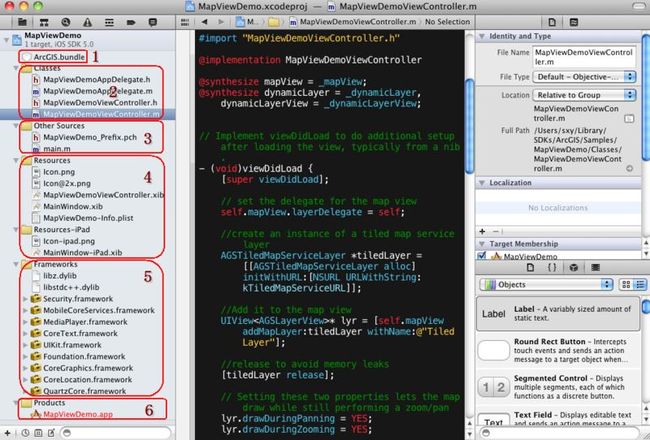Click No Selection in jump bar
The width and height of the screenshot is (650, 440).
pos(447,22)
